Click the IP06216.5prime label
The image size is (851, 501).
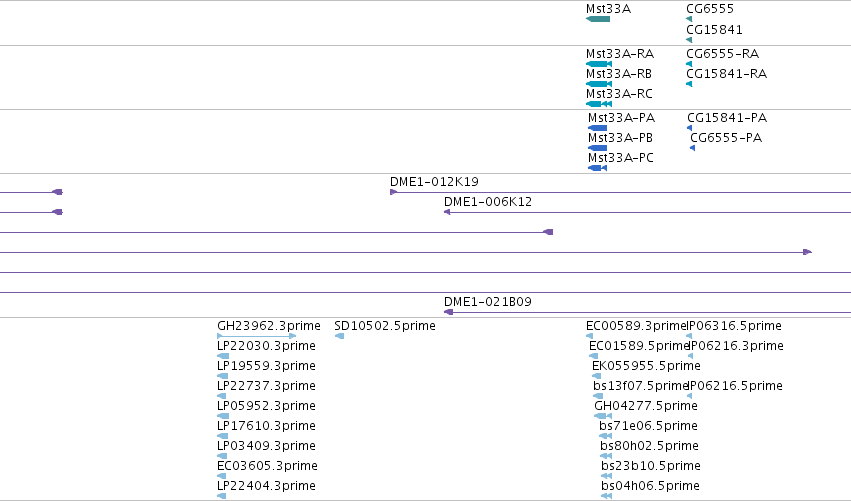[735, 386]
